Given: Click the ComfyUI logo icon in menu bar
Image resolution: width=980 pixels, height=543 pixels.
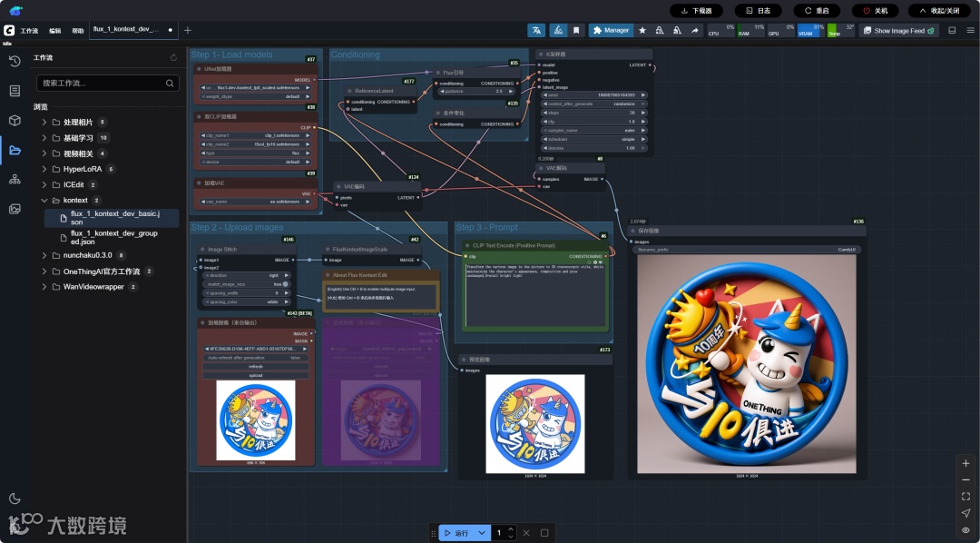Looking at the screenshot, I should (x=9, y=30).
